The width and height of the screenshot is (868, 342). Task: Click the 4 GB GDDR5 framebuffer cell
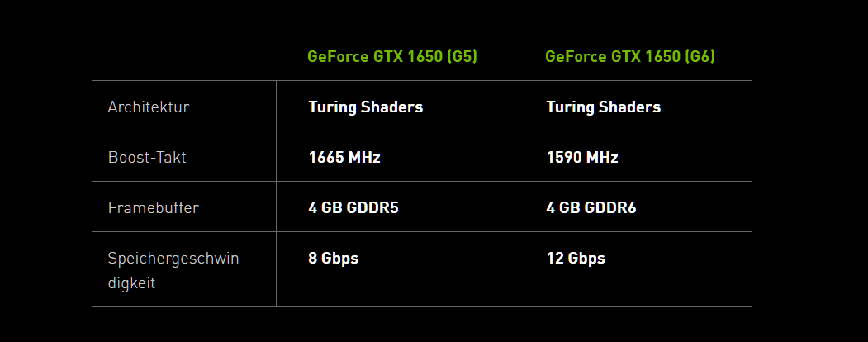[353, 207]
